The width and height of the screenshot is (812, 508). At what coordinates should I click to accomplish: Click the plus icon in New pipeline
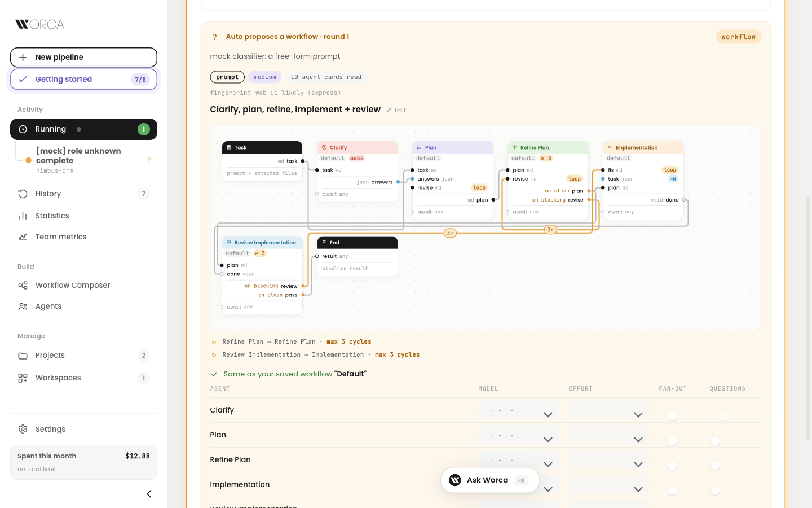pyautogui.click(x=23, y=58)
